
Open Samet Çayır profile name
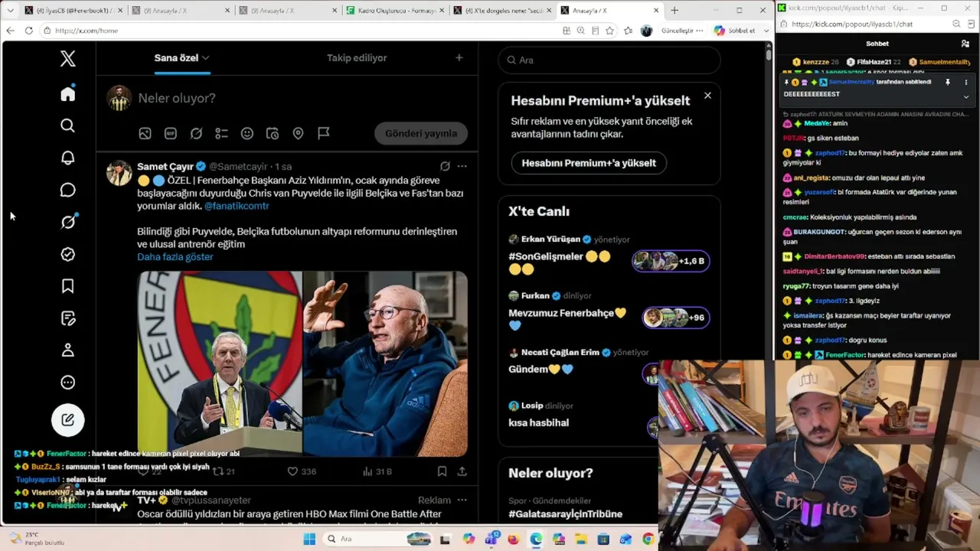coord(165,166)
